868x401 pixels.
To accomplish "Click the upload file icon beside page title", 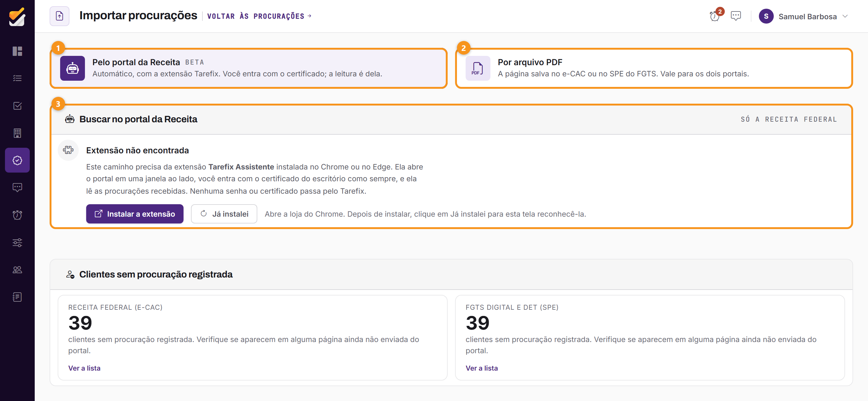I will pyautogui.click(x=59, y=16).
